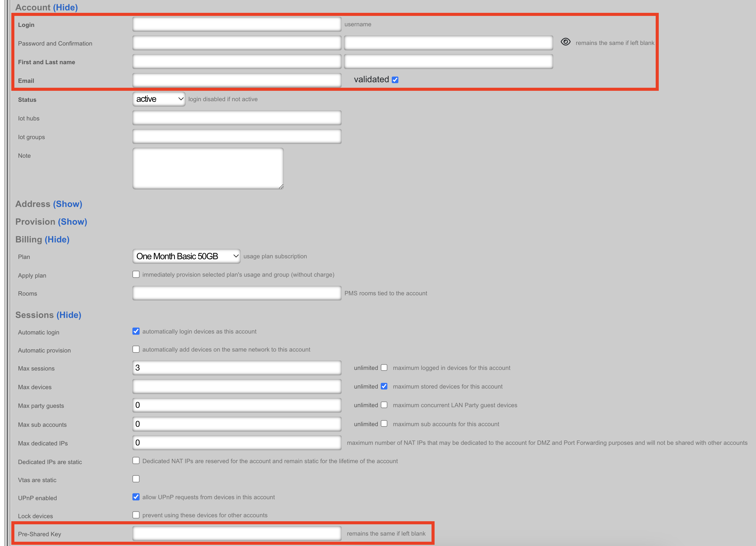Image resolution: width=756 pixels, height=546 pixels.
Task: Collapse the Sessions section
Action: click(69, 315)
